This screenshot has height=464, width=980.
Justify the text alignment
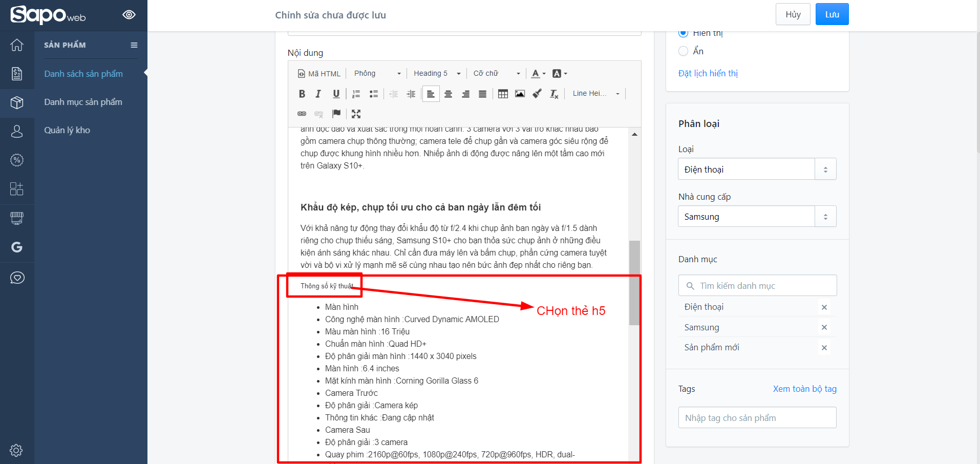pos(482,94)
